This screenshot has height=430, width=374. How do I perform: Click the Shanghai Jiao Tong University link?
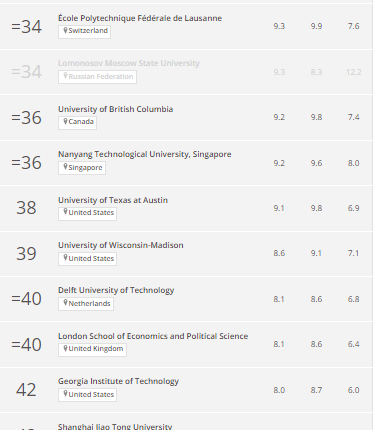(115, 426)
